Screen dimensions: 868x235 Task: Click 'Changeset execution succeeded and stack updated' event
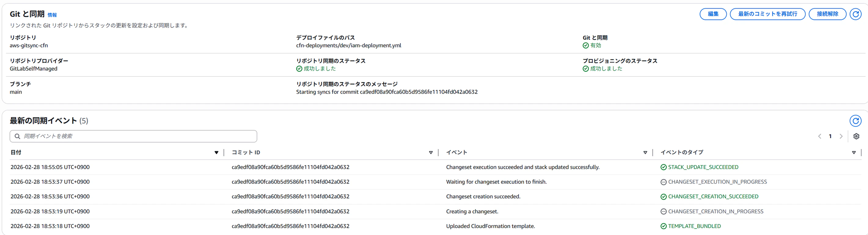pyautogui.click(x=523, y=167)
